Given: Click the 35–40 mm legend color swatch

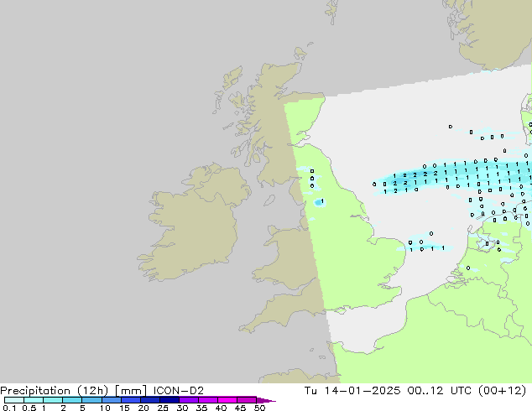Looking at the screenshot, I should [207, 400].
